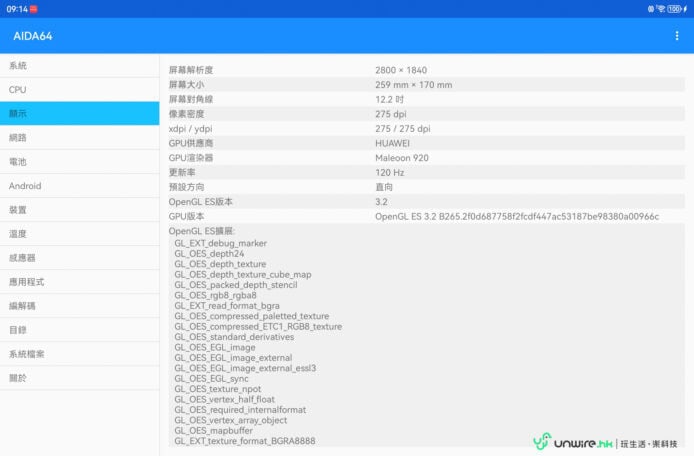Image resolution: width=694 pixels, height=456 pixels.
Task: Click the GPU供應商 label
Action: 191,143
